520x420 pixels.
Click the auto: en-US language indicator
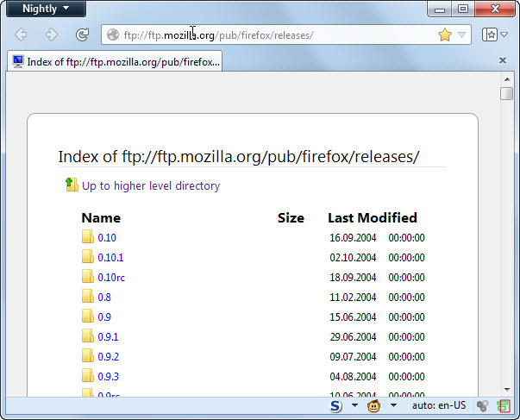tap(439, 405)
